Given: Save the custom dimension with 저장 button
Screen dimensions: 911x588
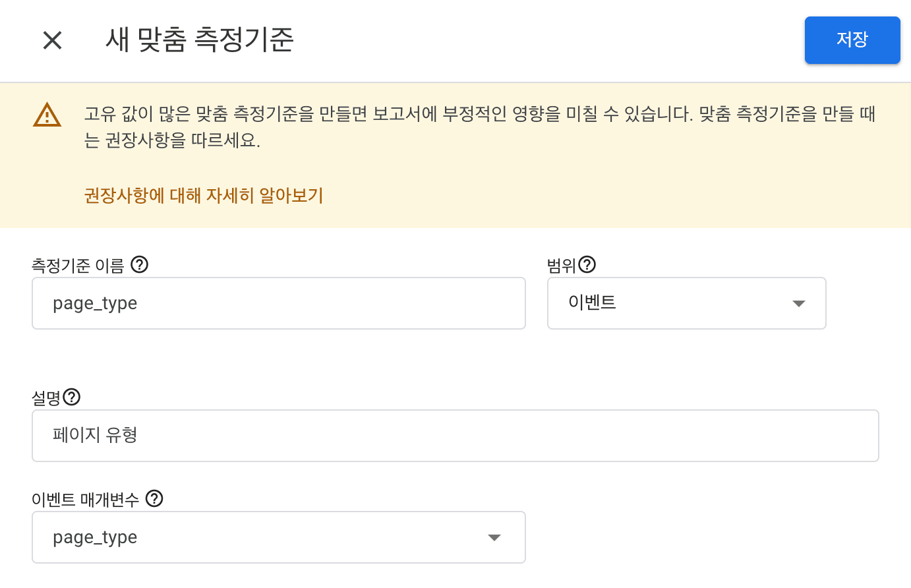Looking at the screenshot, I should click(x=852, y=40).
